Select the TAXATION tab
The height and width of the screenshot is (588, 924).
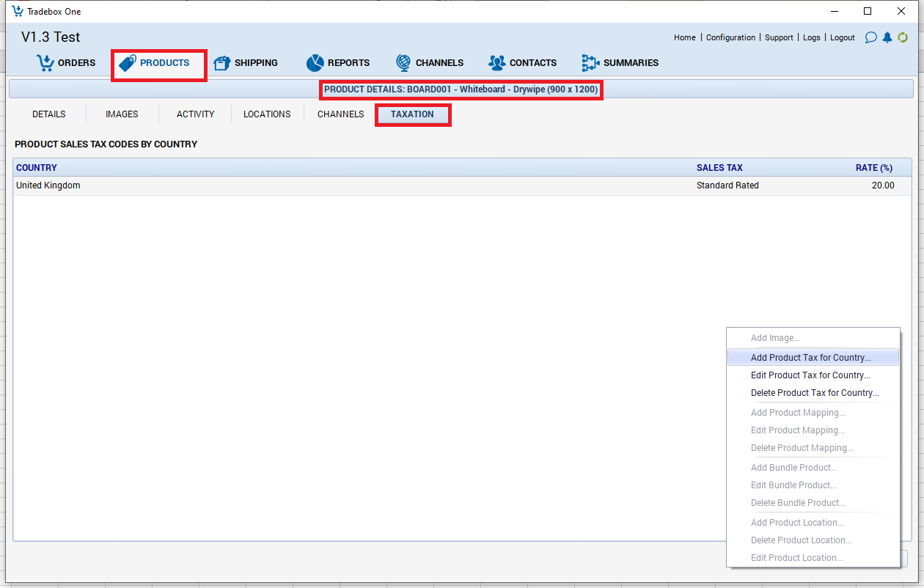point(412,114)
